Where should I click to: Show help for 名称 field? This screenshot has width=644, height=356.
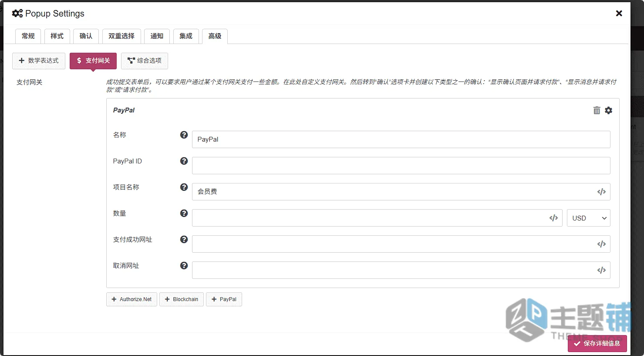[x=184, y=135]
